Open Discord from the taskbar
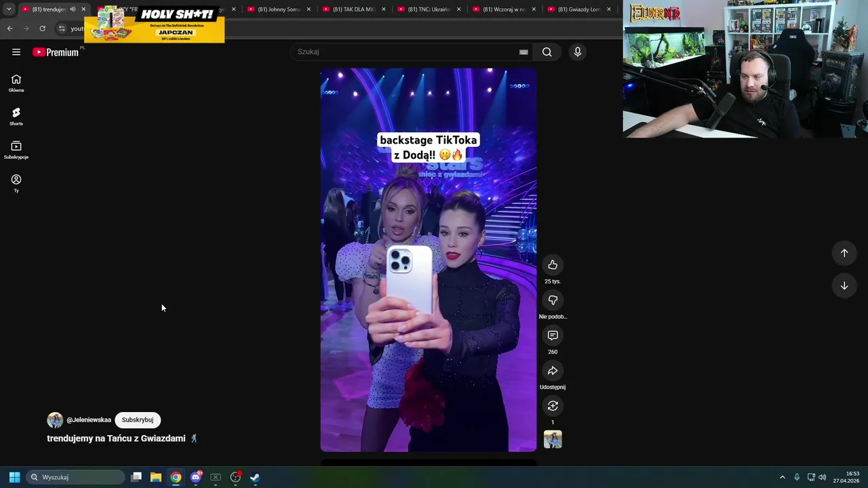Screen dimensions: 868x488 click(196, 477)
